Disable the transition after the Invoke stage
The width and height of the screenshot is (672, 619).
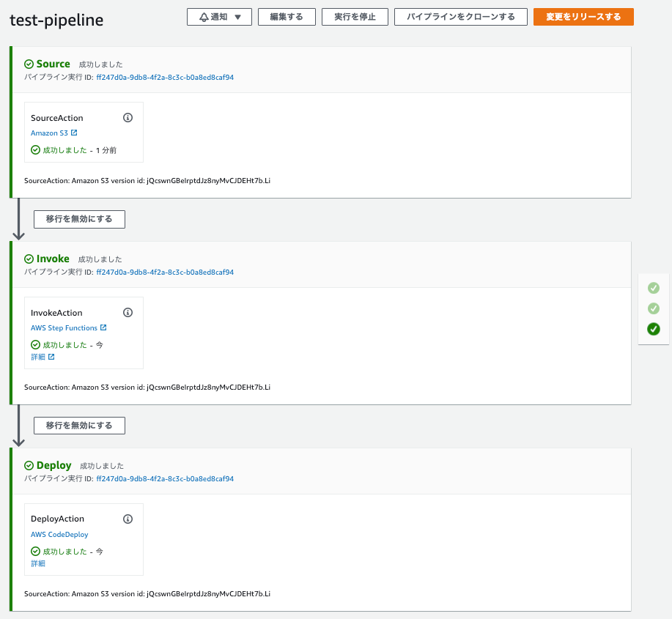78,425
